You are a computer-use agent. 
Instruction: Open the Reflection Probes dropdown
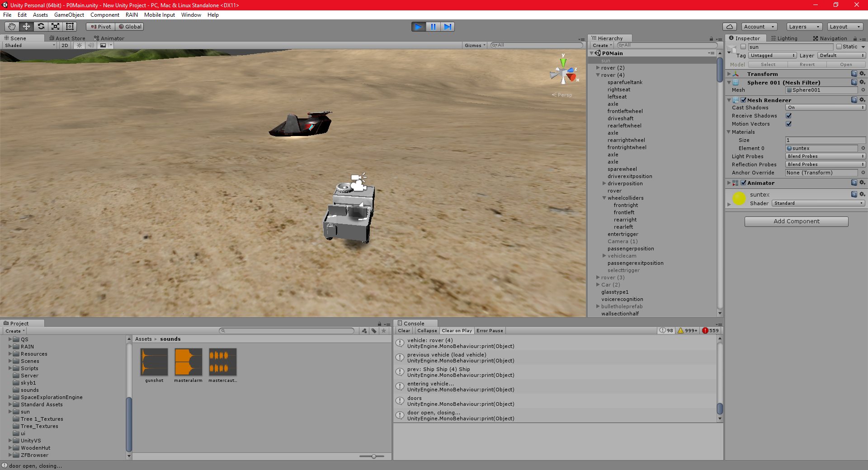pyautogui.click(x=826, y=164)
